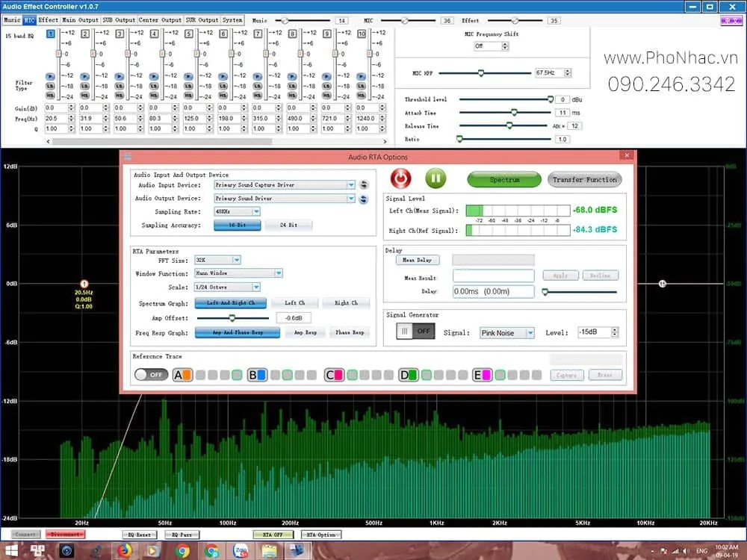Refresh the Audio Output Device list
747x560 pixels.
[x=364, y=199]
